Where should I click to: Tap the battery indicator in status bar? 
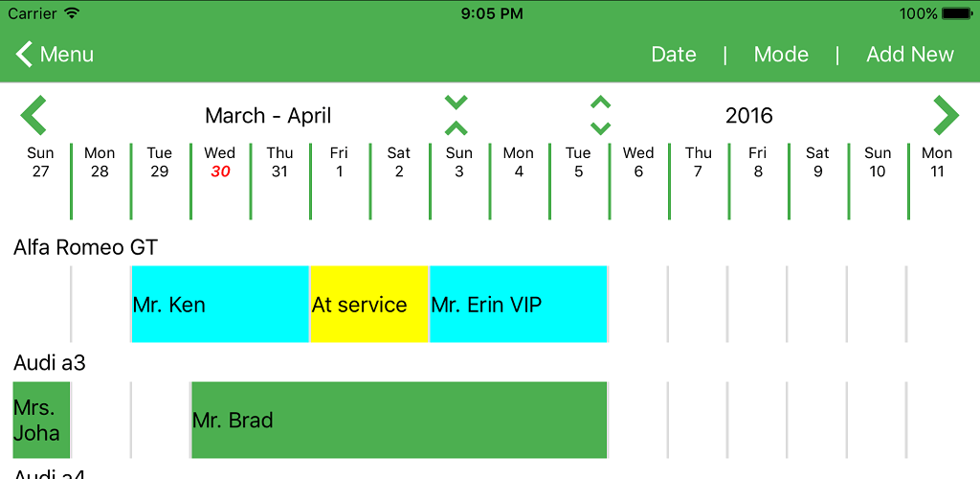point(956,13)
